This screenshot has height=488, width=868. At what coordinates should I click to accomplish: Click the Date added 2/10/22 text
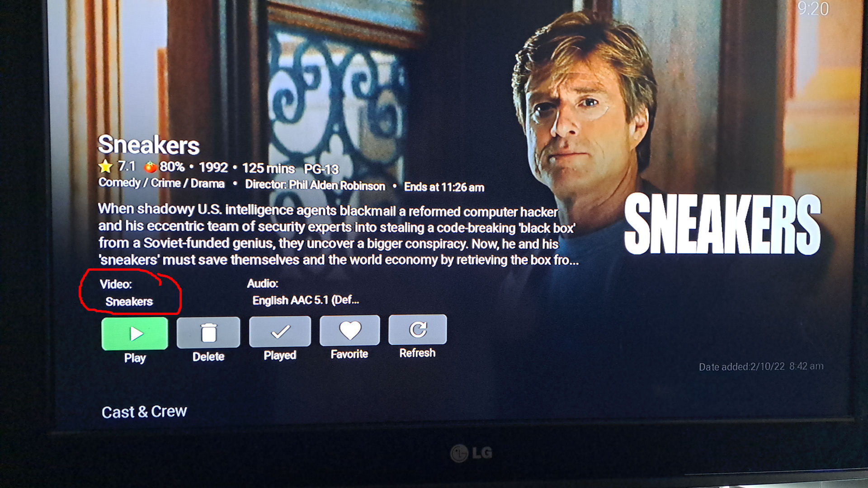click(761, 366)
